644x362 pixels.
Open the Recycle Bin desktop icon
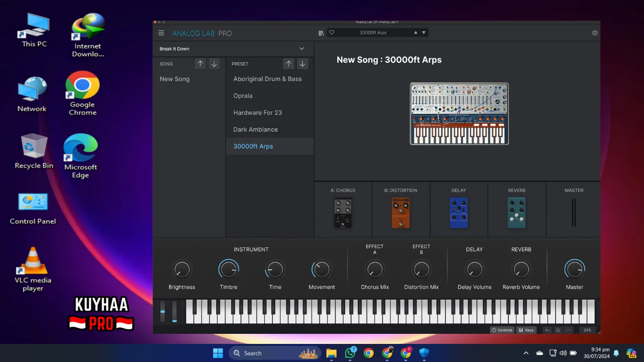click(x=34, y=151)
